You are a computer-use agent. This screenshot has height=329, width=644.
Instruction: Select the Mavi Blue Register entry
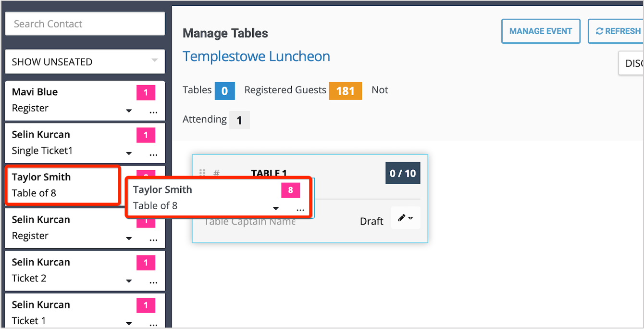coord(58,100)
